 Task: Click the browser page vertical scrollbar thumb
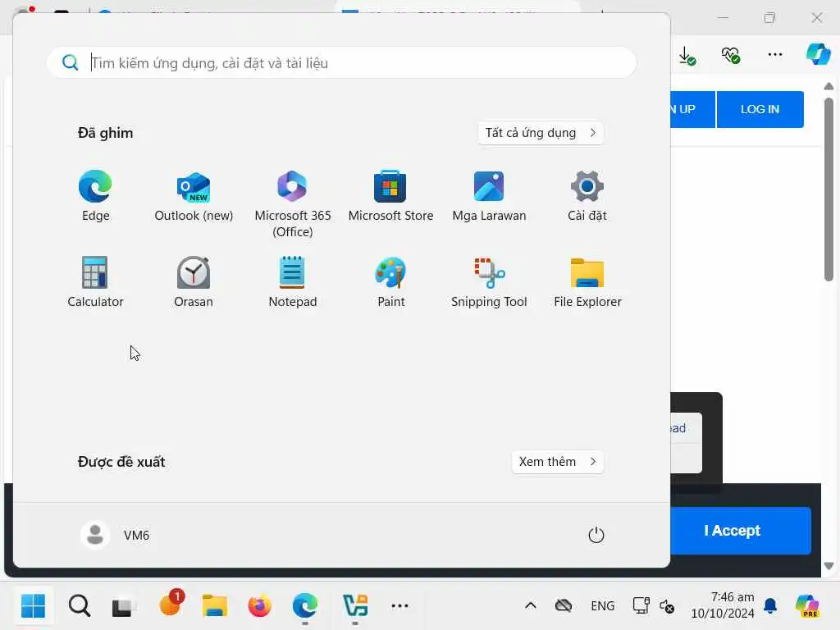tap(829, 189)
